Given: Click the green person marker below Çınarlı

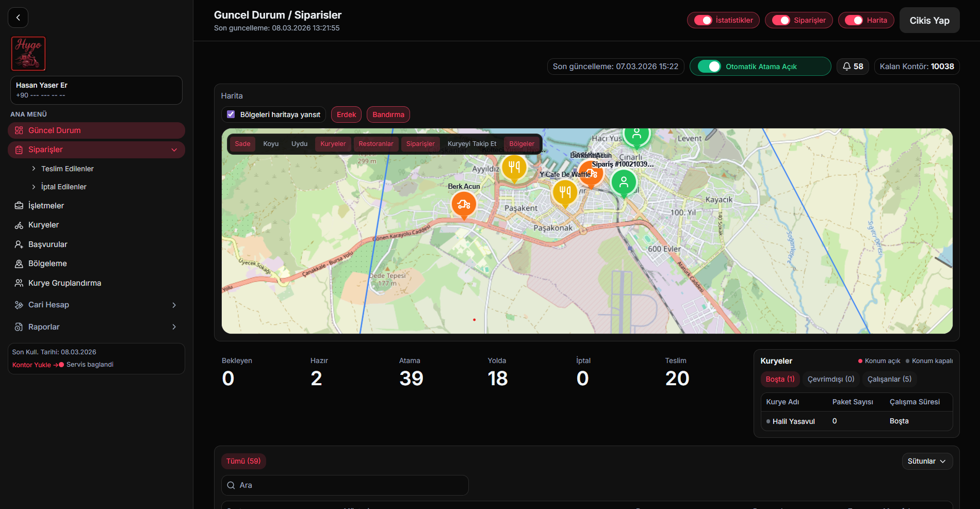Looking at the screenshot, I should click(x=624, y=182).
